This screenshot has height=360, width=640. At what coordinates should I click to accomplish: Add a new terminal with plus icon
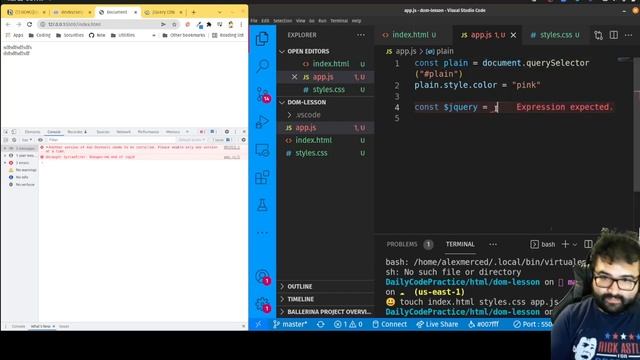click(565, 244)
